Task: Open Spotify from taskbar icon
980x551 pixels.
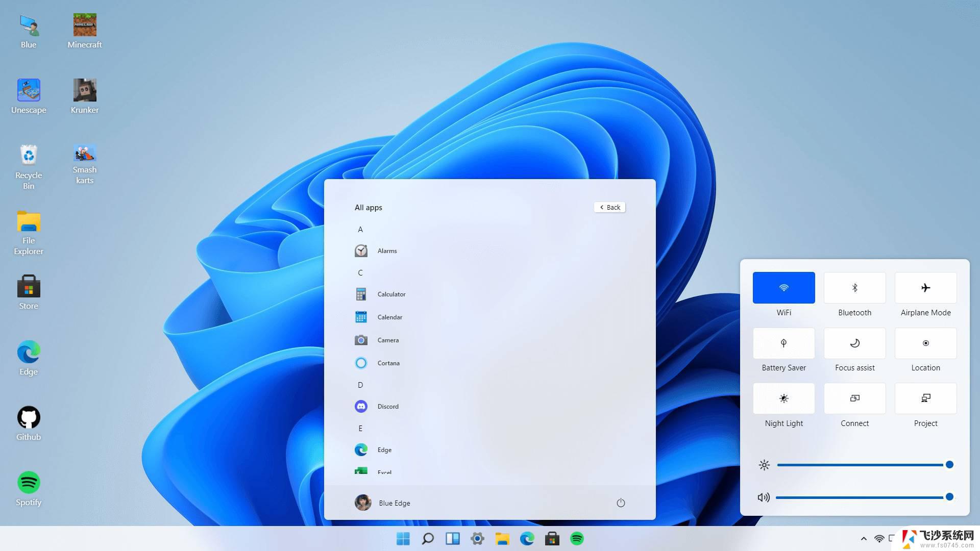Action: (577, 539)
